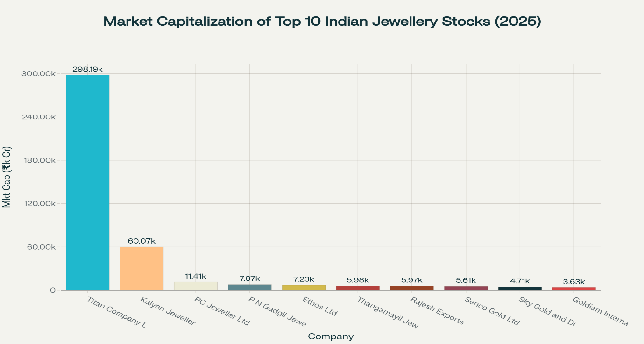
Task: Click the Senco Gold Ltd bar
Action: pyautogui.click(x=466, y=288)
